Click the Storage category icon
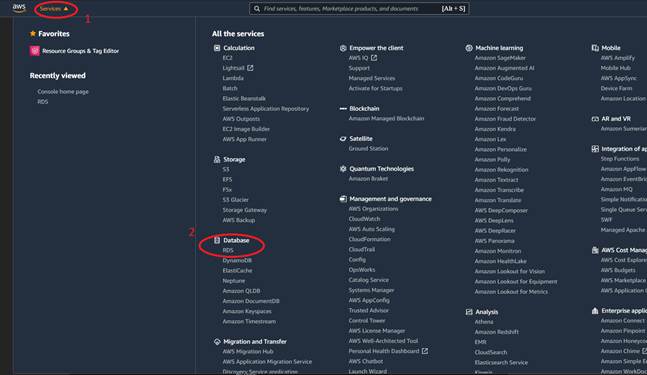This screenshot has width=647, height=375. pos(217,159)
